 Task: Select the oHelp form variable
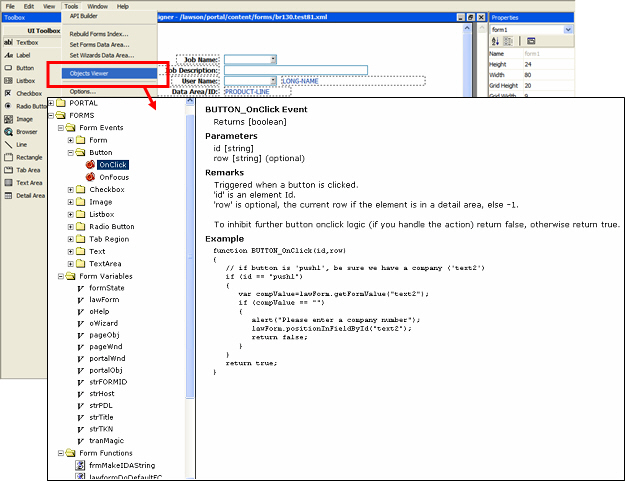click(x=99, y=311)
